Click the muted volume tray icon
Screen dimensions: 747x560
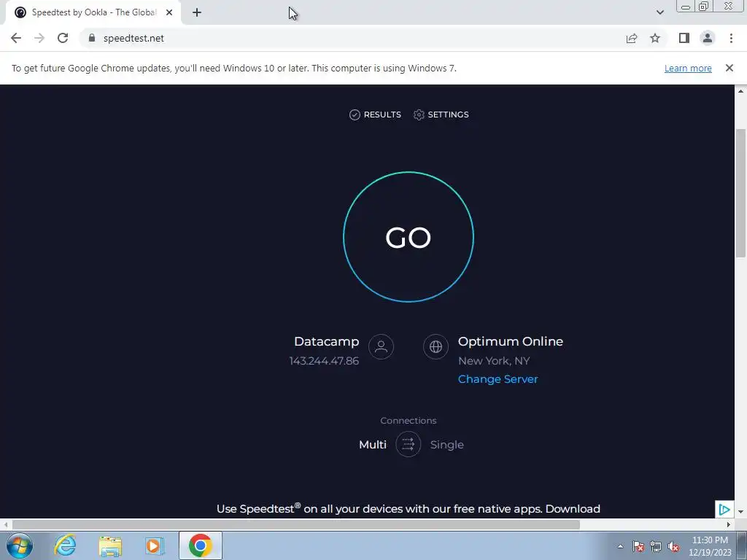click(x=673, y=546)
